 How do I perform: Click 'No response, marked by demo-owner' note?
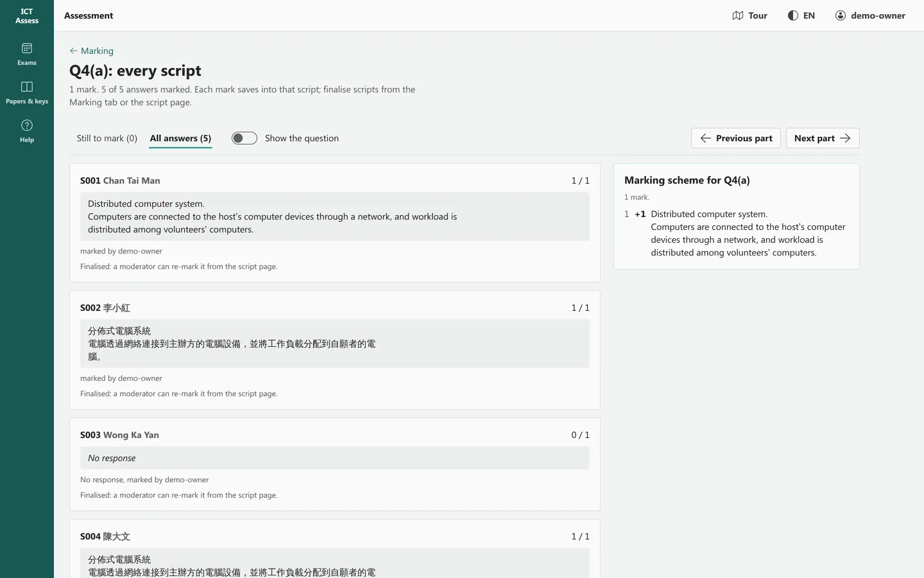144,480
